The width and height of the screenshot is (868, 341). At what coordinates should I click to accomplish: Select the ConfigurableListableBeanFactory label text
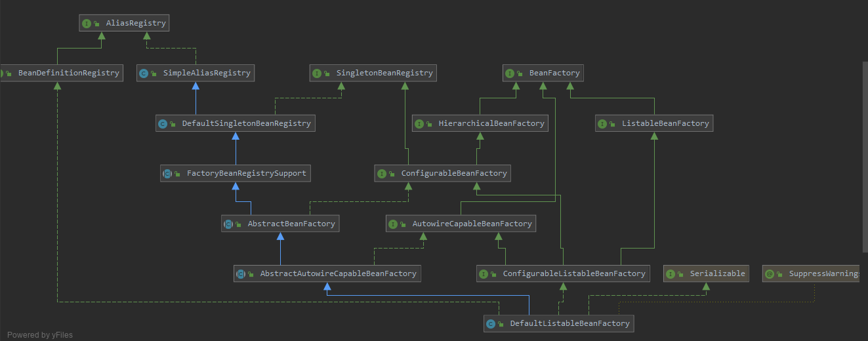click(575, 273)
